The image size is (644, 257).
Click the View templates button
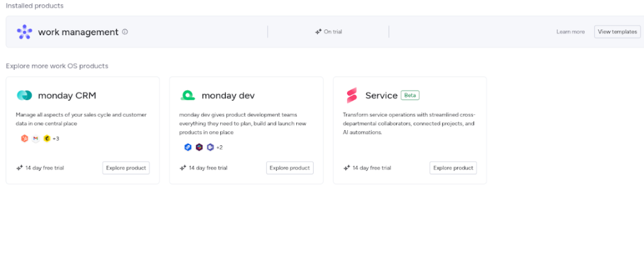coord(618,31)
